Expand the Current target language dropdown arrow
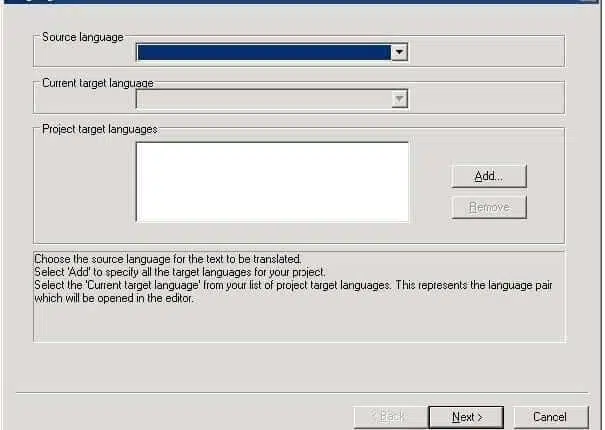Image resolution: width=605 pixels, height=430 pixels. click(x=399, y=99)
